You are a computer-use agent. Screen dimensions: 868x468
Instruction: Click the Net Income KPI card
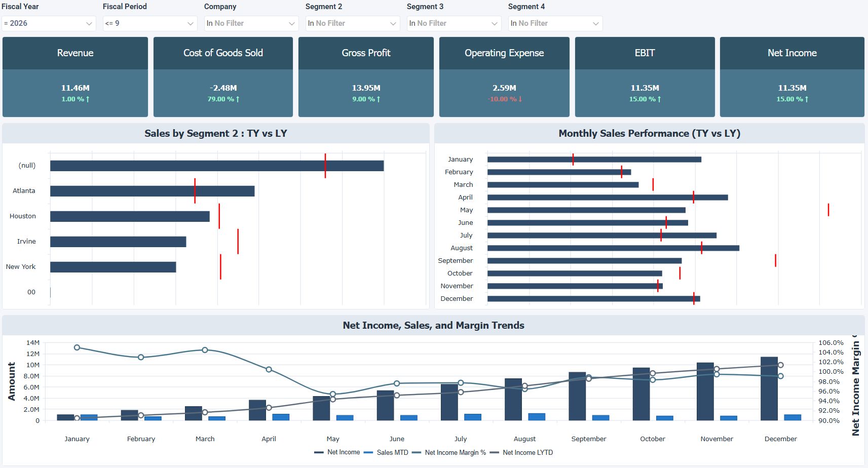(x=792, y=77)
